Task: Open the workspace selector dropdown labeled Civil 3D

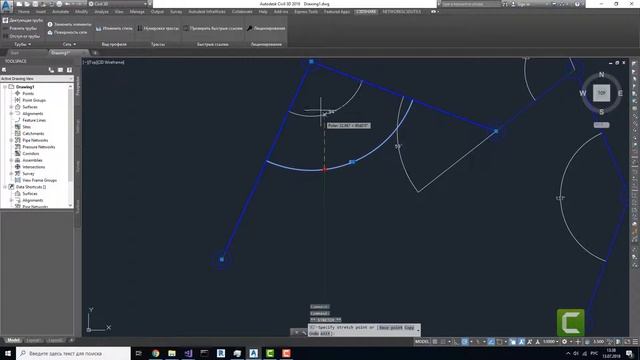Action: coord(118,4)
